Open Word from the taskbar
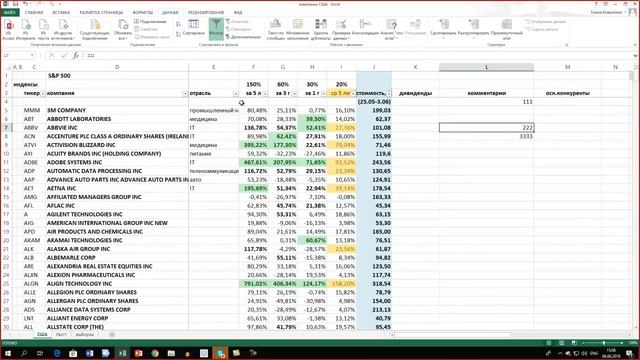 (x=89, y=353)
